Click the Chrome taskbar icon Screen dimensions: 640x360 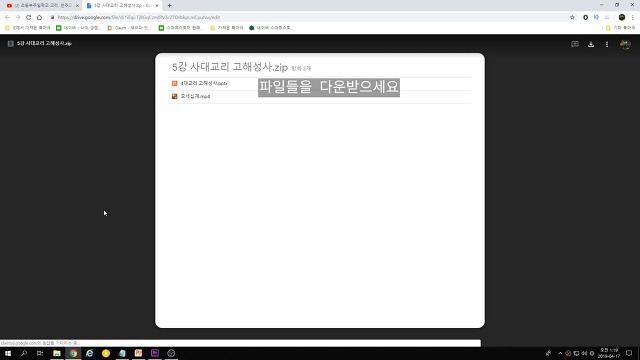coord(73,353)
